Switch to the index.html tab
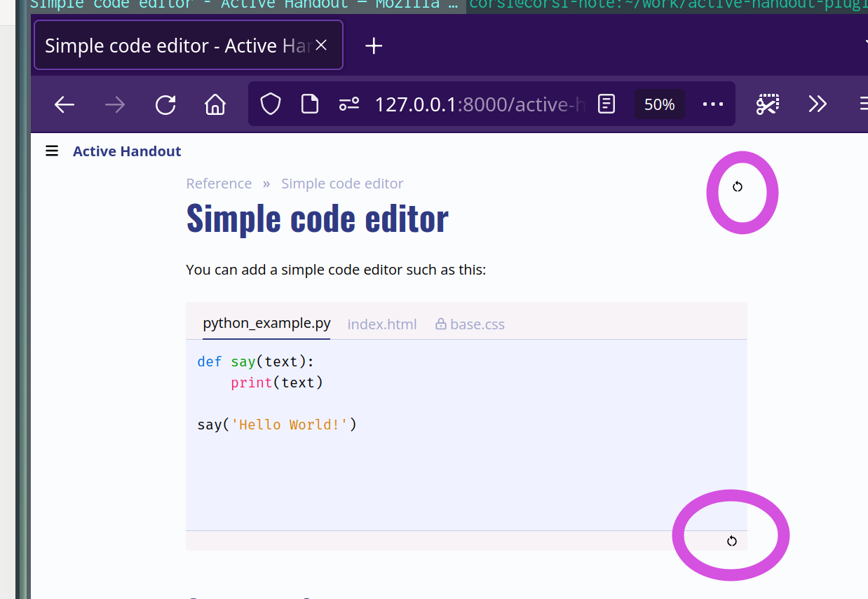Image resolution: width=868 pixels, height=599 pixels. coord(382,324)
